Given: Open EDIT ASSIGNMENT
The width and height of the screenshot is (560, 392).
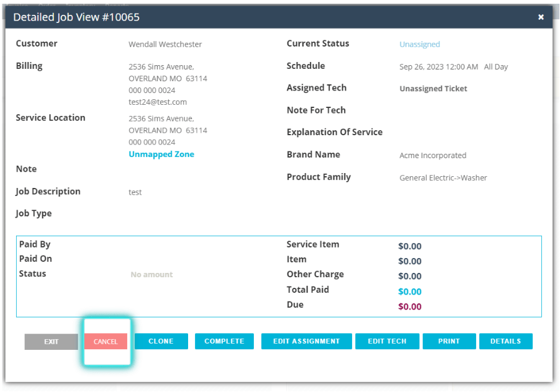Looking at the screenshot, I should click(x=307, y=341).
